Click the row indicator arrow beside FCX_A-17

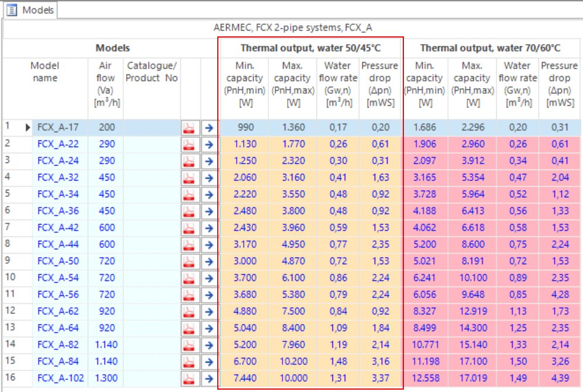coord(27,127)
